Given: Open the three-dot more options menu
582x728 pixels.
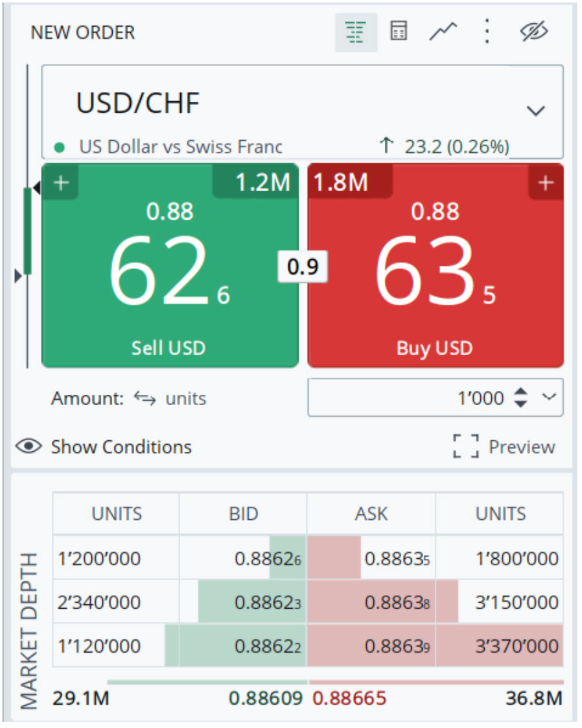Looking at the screenshot, I should 487,32.
